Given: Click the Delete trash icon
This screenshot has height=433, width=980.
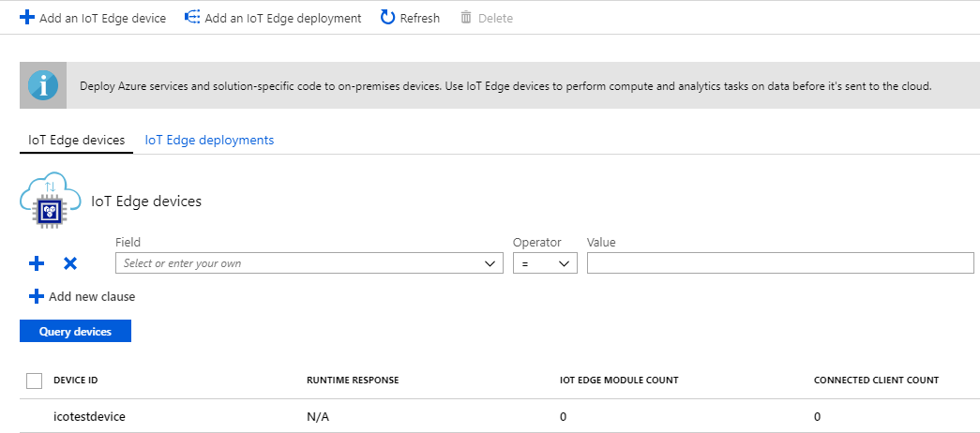Looking at the screenshot, I should [x=466, y=18].
